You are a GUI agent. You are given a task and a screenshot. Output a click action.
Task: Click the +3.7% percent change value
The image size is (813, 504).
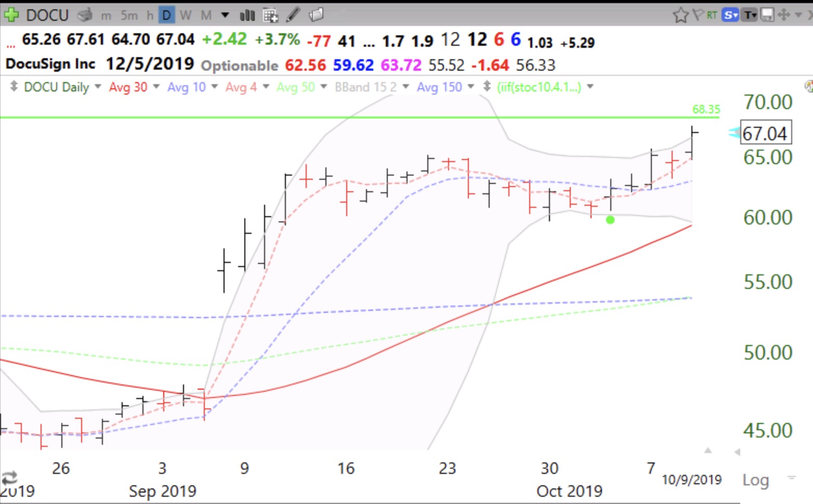(277, 39)
